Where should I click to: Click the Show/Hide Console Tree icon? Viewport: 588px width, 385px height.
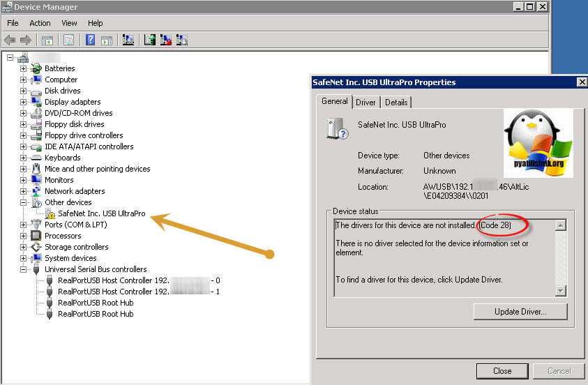tap(47, 40)
